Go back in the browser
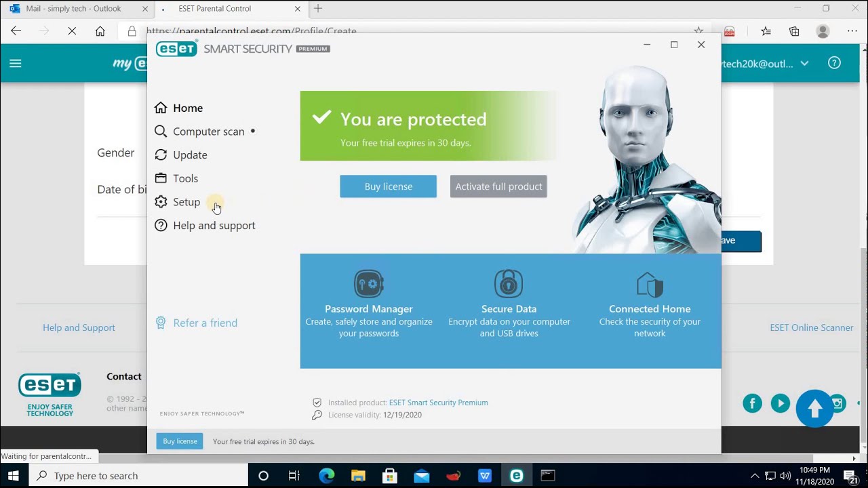This screenshot has width=868, height=488. pos(16,31)
